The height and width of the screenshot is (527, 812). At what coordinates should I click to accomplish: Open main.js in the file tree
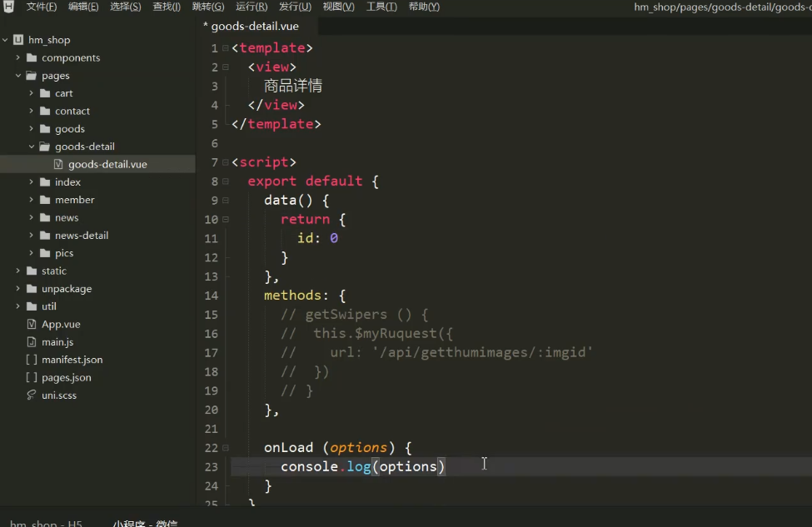57,341
